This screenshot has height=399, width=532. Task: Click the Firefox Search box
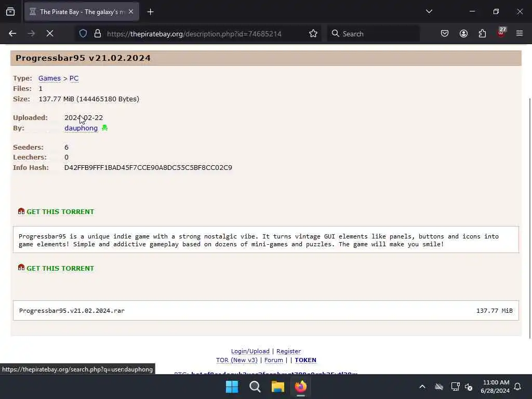point(373,34)
